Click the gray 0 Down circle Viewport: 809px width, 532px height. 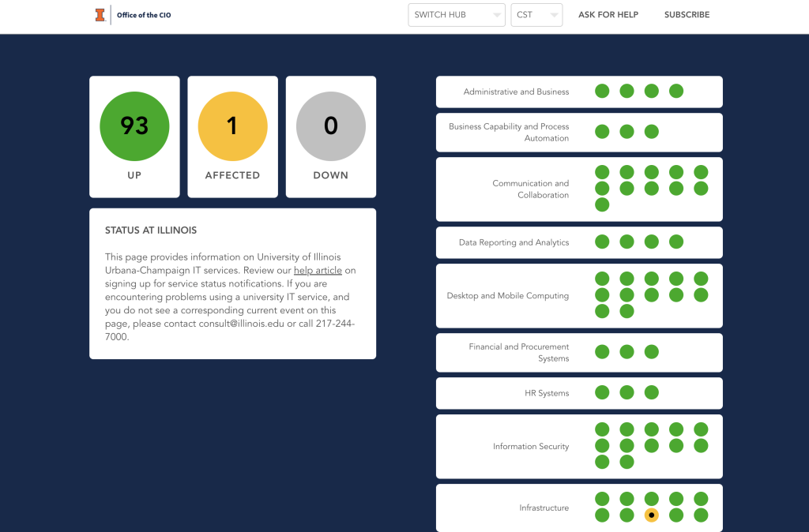[x=330, y=126]
